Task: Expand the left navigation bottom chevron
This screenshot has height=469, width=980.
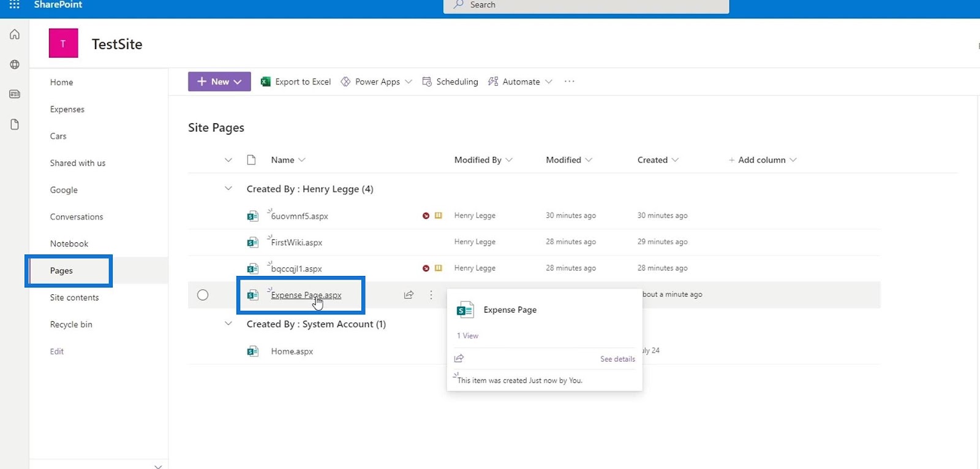Action: (x=158, y=466)
